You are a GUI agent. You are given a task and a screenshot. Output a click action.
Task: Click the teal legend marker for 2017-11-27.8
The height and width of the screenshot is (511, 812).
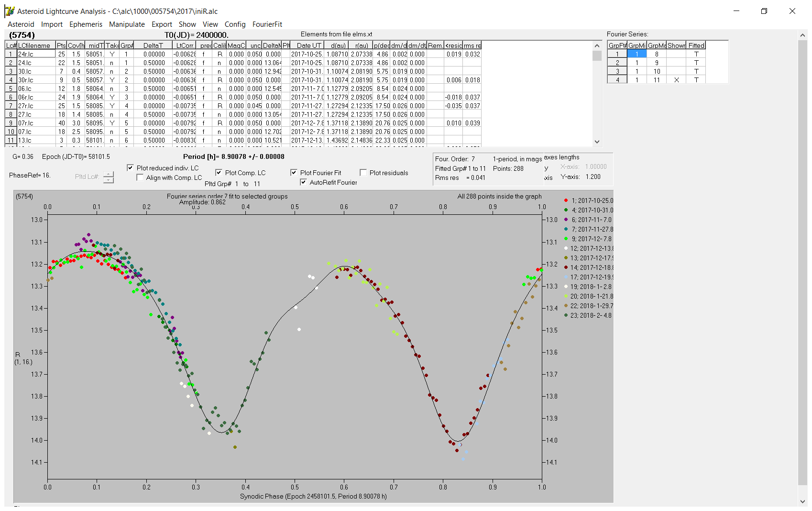click(566, 229)
